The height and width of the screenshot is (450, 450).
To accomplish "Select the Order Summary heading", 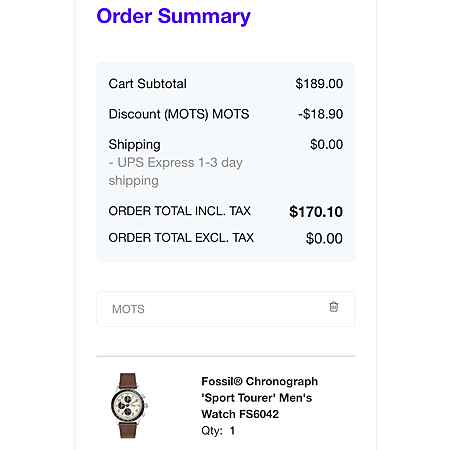I will click(173, 16).
